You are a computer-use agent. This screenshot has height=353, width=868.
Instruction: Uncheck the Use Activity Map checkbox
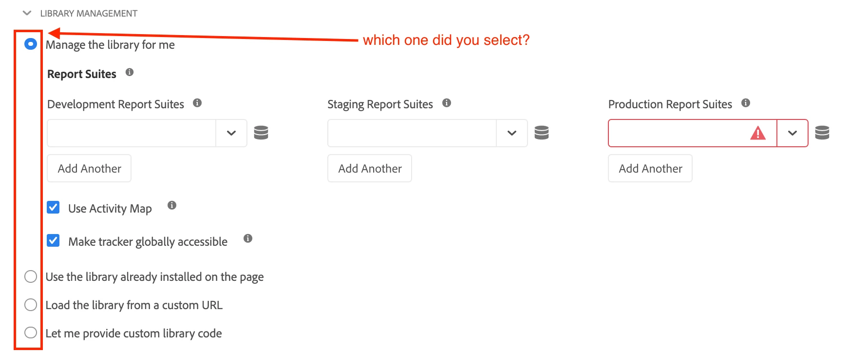tap(54, 208)
